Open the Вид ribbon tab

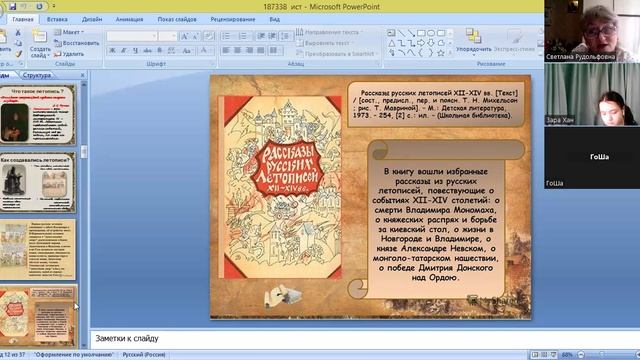point(274,19)
